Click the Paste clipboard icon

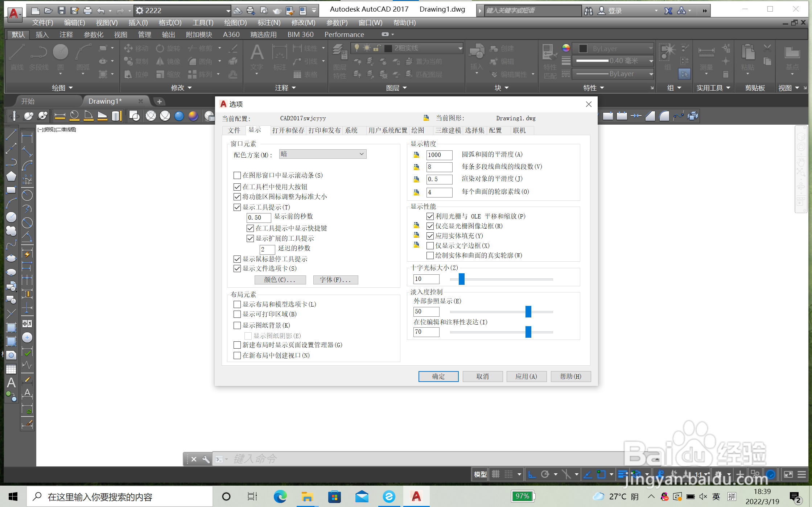click(x=748, y=57)
